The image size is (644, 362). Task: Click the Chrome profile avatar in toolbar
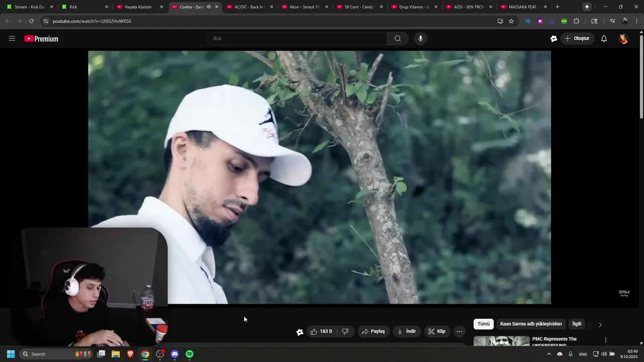(625, 21)
